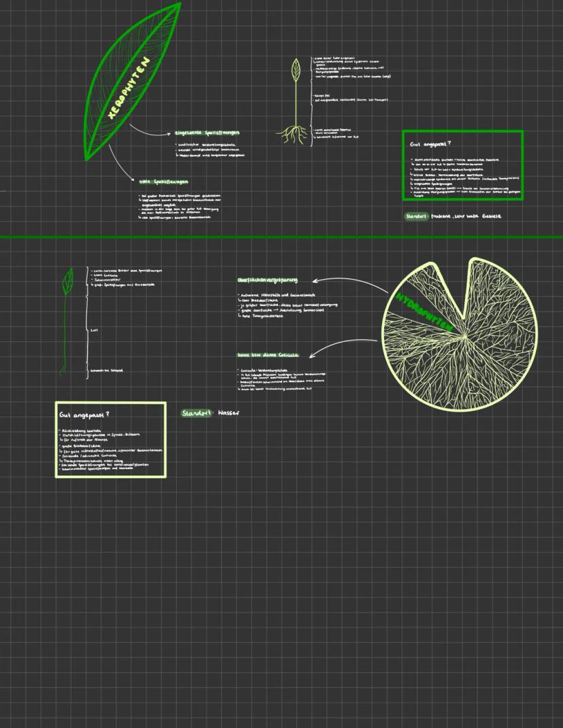Select the 'eingesenkte Spaltöffnungen' heading

click(207, 133)
